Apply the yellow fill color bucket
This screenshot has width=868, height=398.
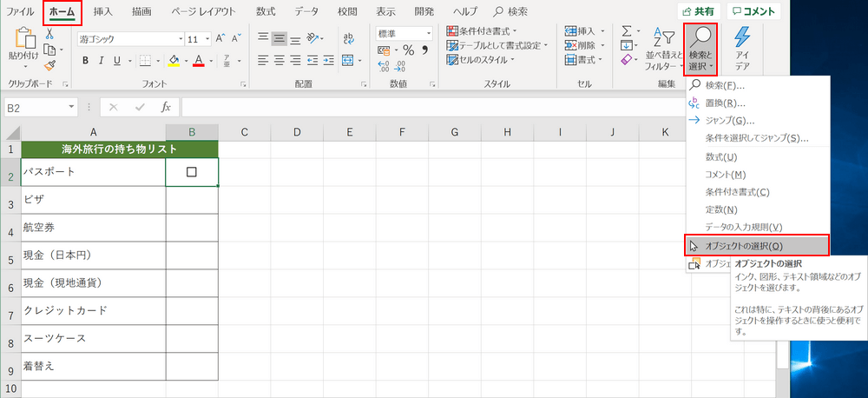point(174,61)
